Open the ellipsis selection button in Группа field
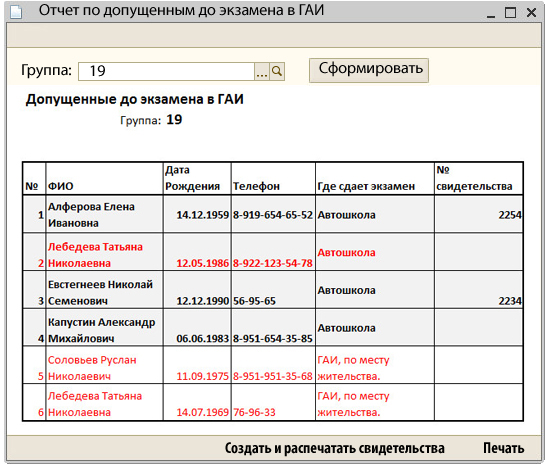This screenshot has height=464, width=545. pyautogui.click(x=262, y=72)
